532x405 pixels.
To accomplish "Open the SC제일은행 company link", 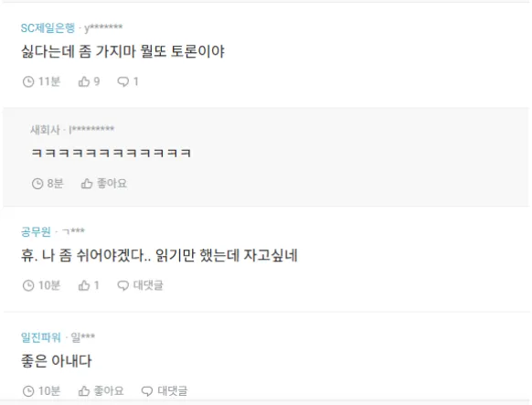I will coord(48,27).
